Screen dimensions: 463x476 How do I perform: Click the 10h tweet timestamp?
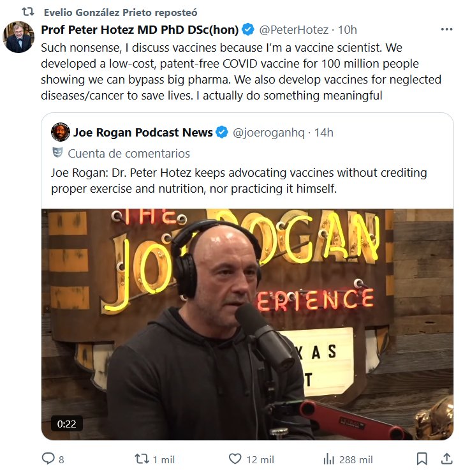click(x=347, y=30)
